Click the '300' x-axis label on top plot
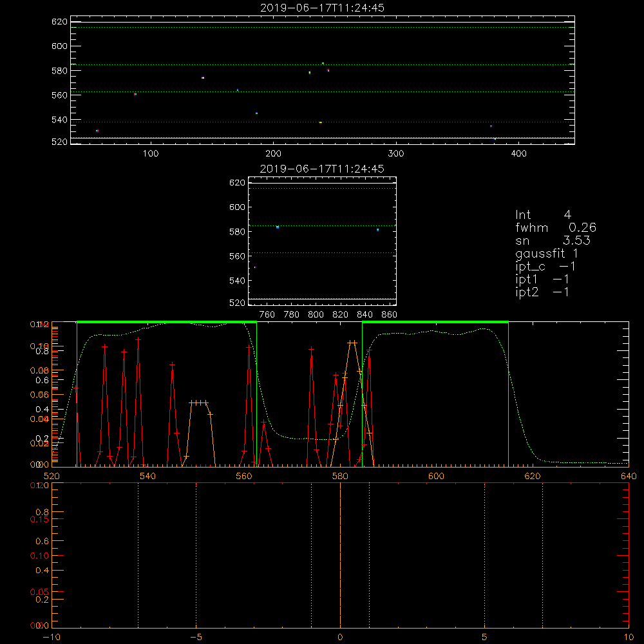Viewport: 644px width, 644px height. point(396,154)
